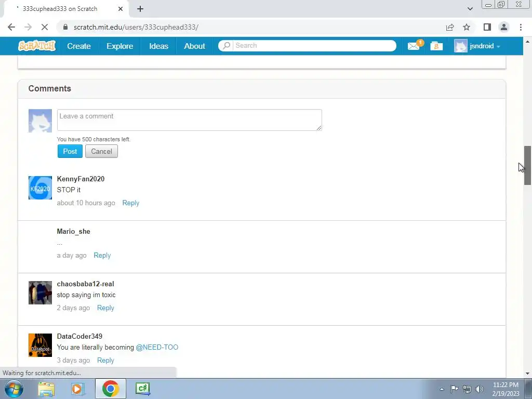
Task: Click the search magnifier icon
Action: click(227, 46)
